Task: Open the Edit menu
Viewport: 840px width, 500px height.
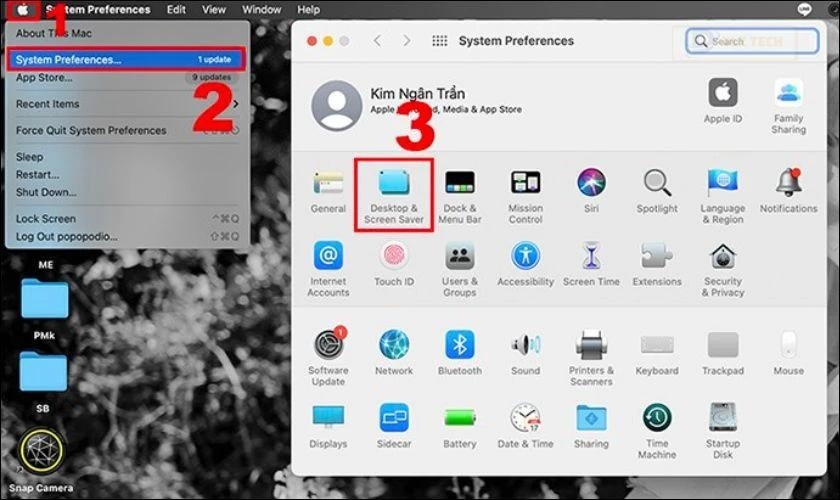Action: 176,10
